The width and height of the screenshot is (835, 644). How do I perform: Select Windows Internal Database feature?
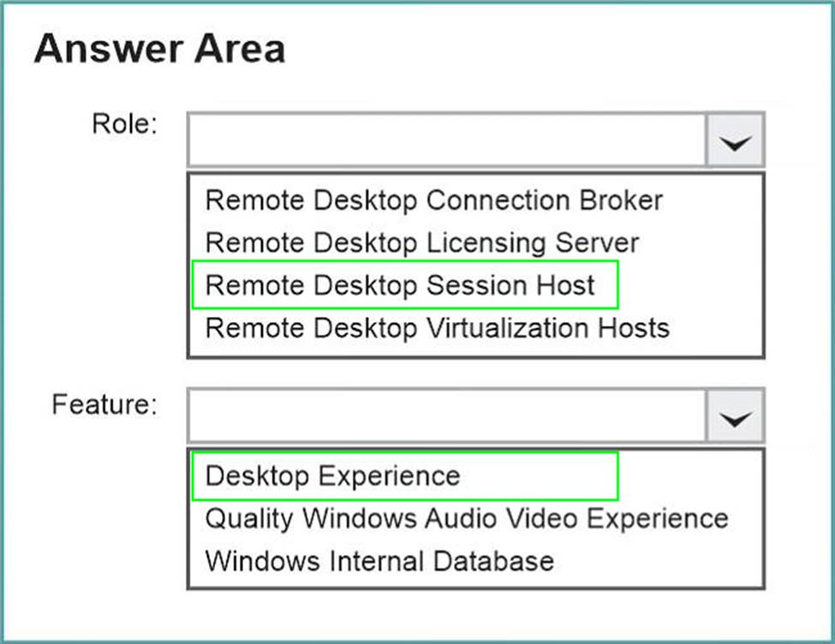[x=379, y=561]
